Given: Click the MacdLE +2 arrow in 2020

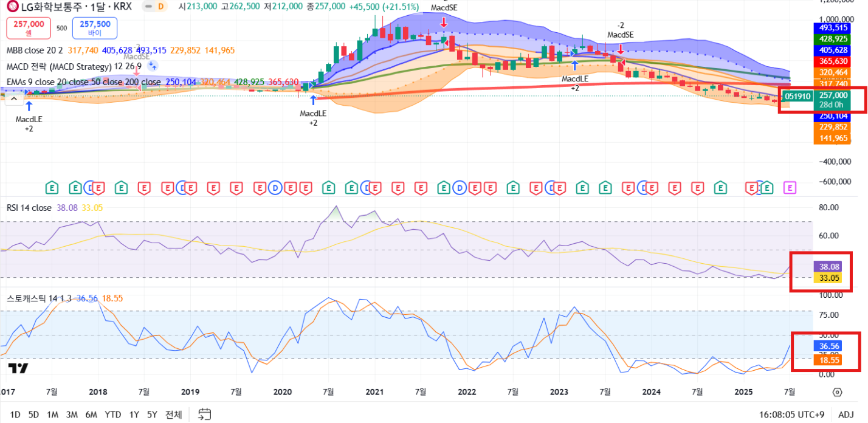Looking at the screenshot, I should [313, 100].
